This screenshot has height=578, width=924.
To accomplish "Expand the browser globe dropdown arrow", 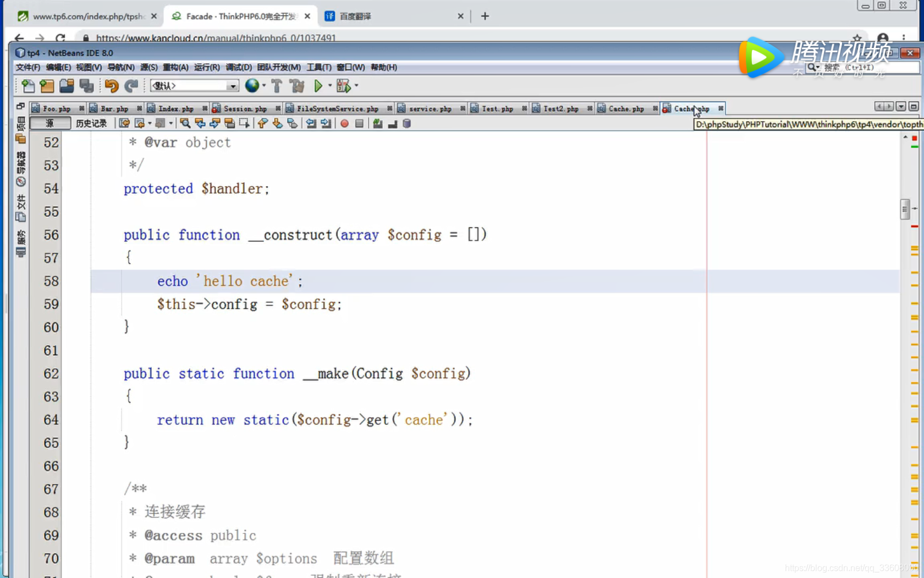I will 264,86.
